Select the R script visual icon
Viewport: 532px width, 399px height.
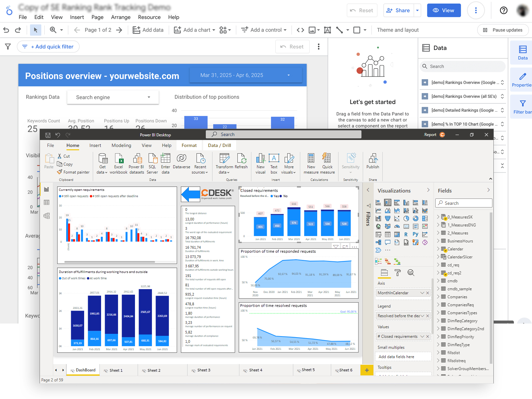click(406, 234)
